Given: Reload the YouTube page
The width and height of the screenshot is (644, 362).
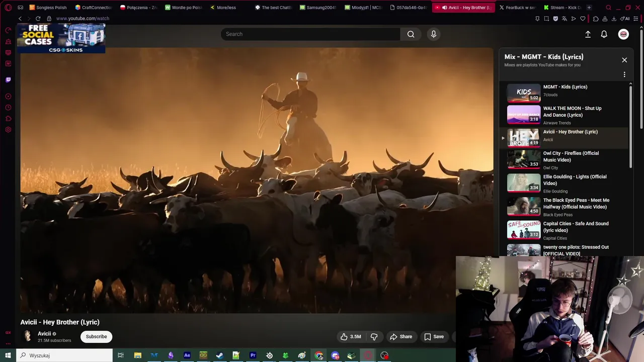Looking at the screenshot, I should point(38,19).
